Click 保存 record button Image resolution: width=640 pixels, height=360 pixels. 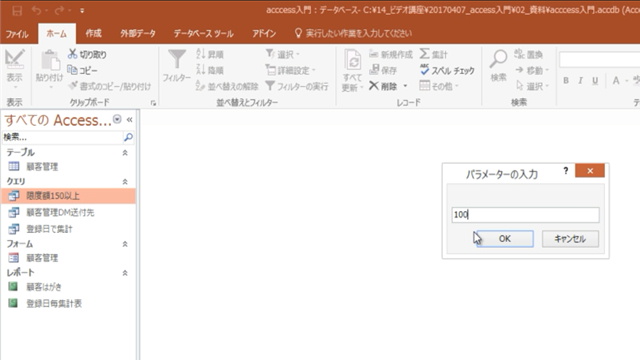[x=383, y=70]
